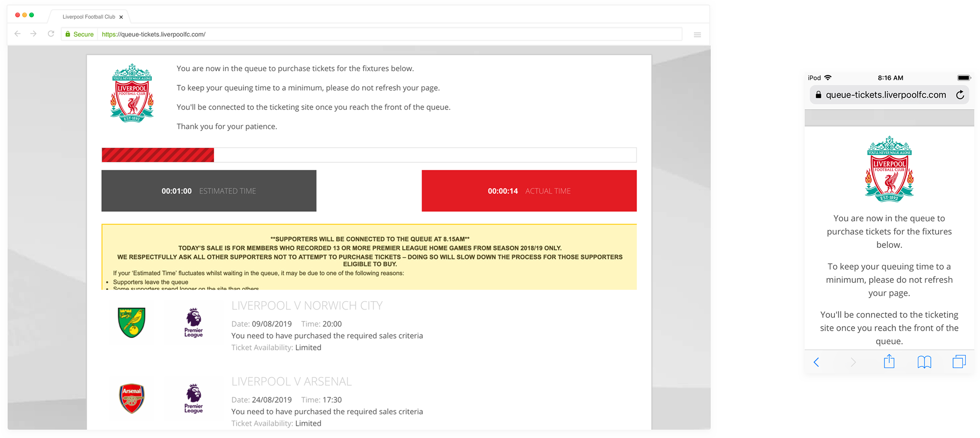980x438 pixels.
Task: Click the Arsenal club badge
Action: (132, 398)
